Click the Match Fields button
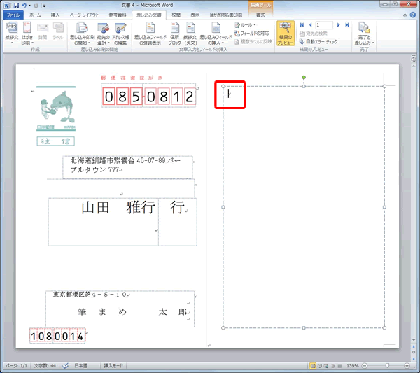 [x=252, y=33]
